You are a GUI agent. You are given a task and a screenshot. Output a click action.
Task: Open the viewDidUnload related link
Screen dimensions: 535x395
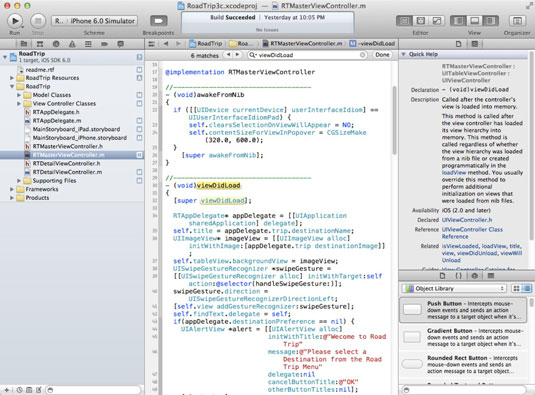477,253
